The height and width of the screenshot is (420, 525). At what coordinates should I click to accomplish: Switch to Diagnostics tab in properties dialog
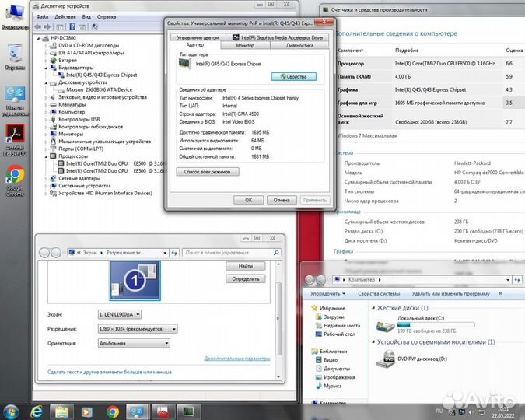[x=299, y=45]
